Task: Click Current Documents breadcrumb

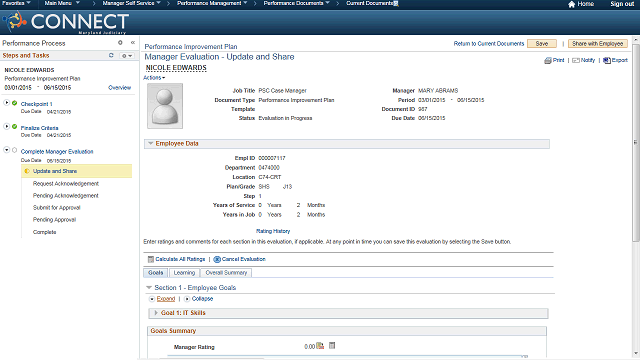Action: click(x=370, y=3)
